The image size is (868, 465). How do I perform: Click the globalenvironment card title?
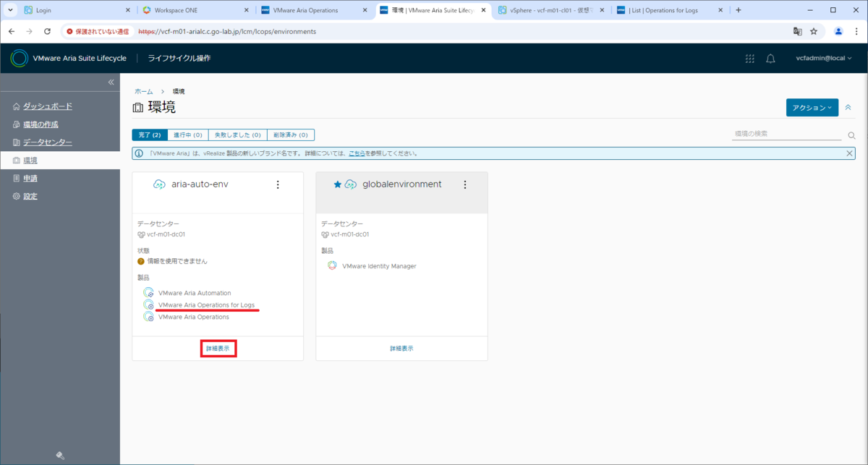pos(401,184)
